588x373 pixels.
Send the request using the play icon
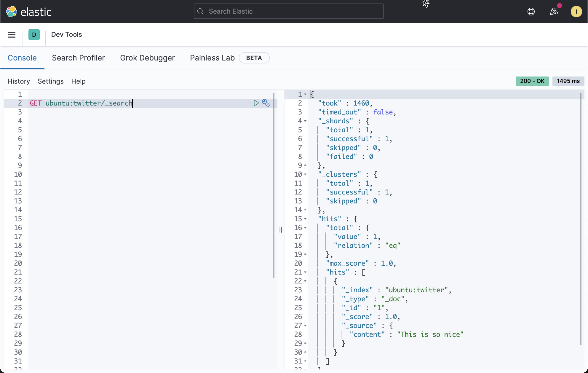256,103
